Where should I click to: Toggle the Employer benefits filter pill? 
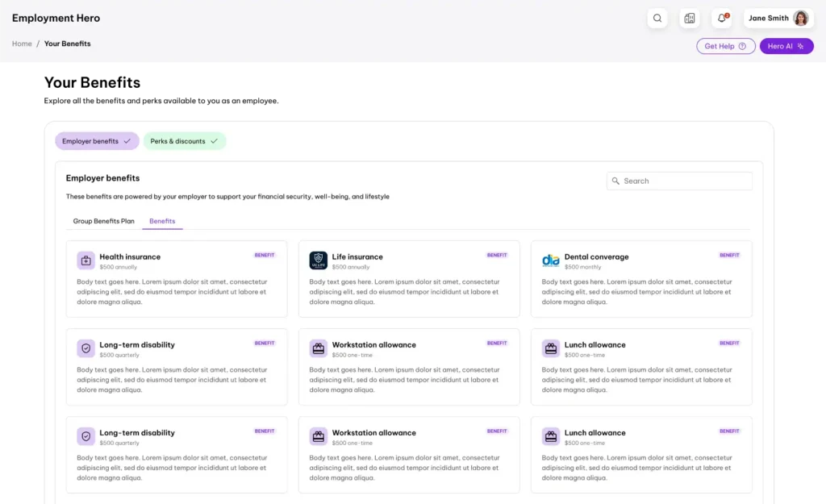[91, 140]
